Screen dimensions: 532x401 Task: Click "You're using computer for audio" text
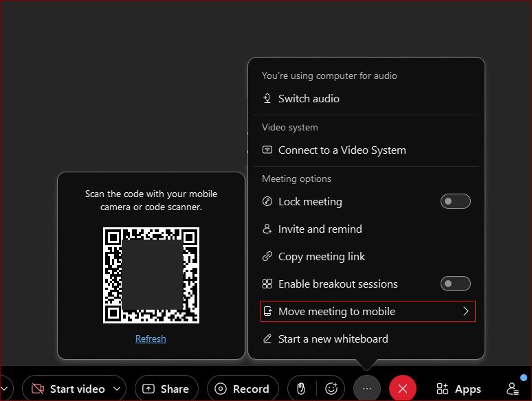click(329, 76)
